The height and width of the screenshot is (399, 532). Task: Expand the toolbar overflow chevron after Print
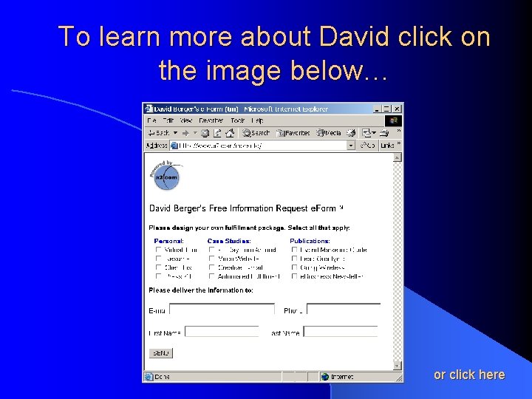(399, 131)
